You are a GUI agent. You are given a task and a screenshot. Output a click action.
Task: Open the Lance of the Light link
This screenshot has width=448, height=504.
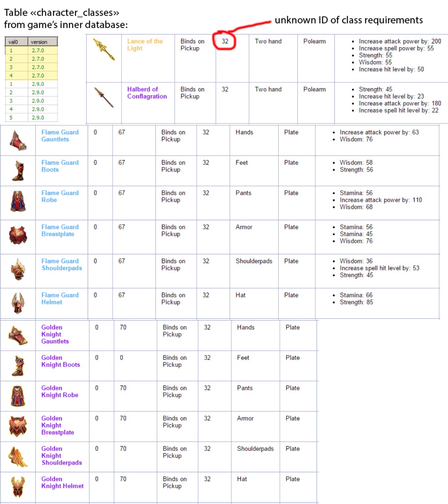pos(145,45)
